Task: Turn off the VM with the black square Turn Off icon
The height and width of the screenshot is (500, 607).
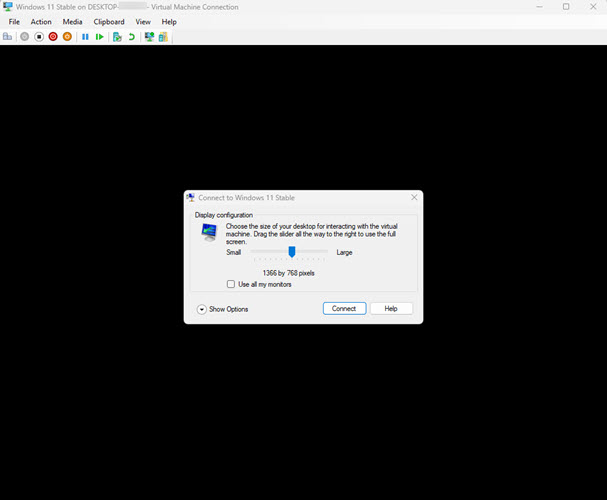Action: (x=39, y=37)
